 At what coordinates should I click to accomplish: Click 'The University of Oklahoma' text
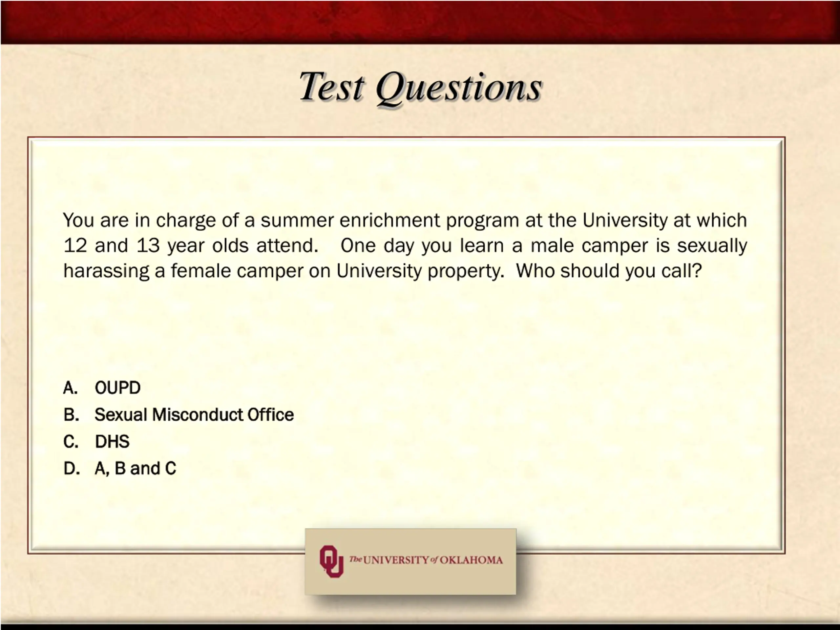click(426, 560)
